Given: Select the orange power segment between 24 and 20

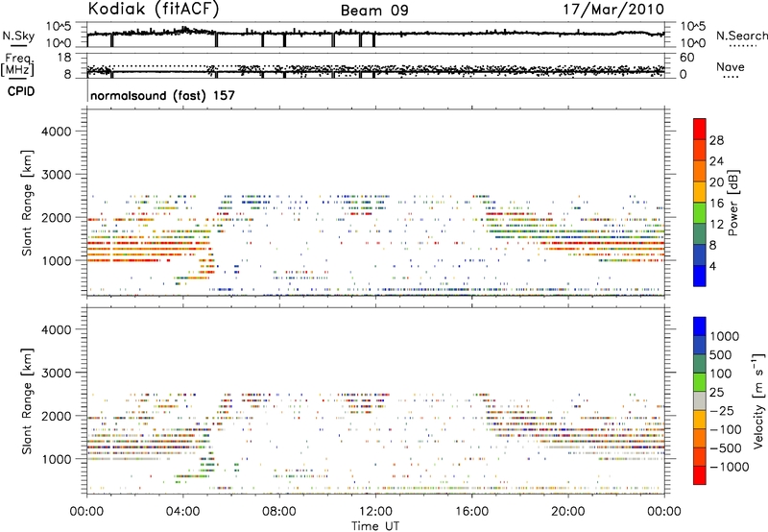Looking at the screenshot, I should pyautogui.click(x=700, y=172).
